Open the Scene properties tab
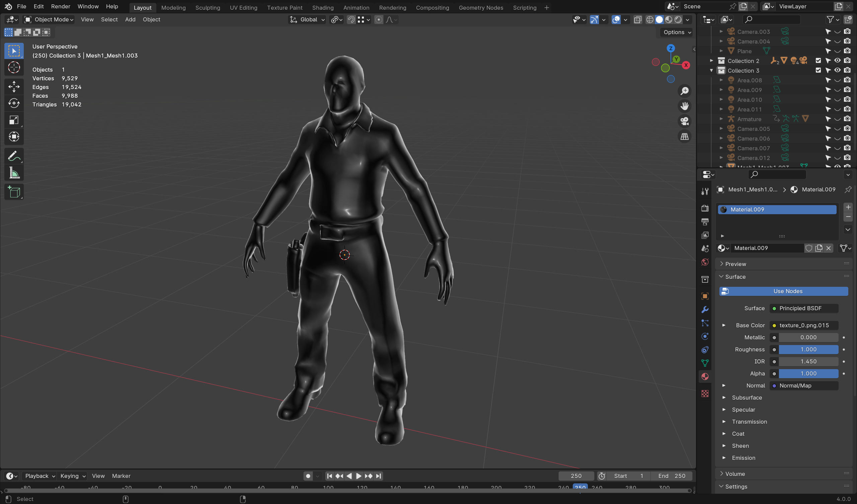Image resolution: width=857 pixels, height=504 pixels. pos(705,249)
